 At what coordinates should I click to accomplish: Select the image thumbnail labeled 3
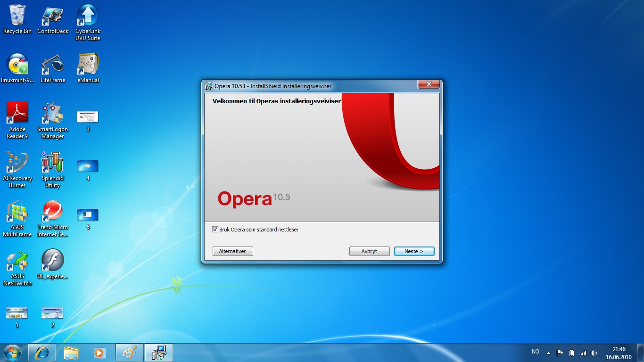[x=88, y=121]
